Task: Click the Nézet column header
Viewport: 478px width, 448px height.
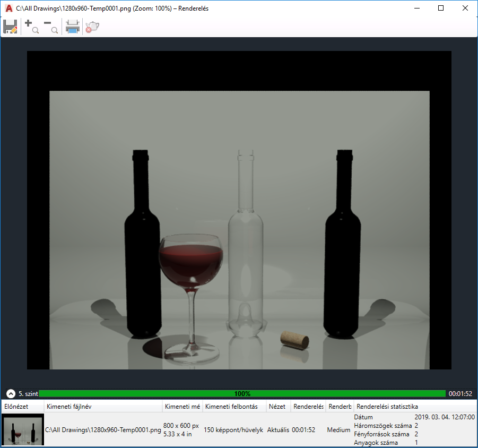Action: (277, 407)
